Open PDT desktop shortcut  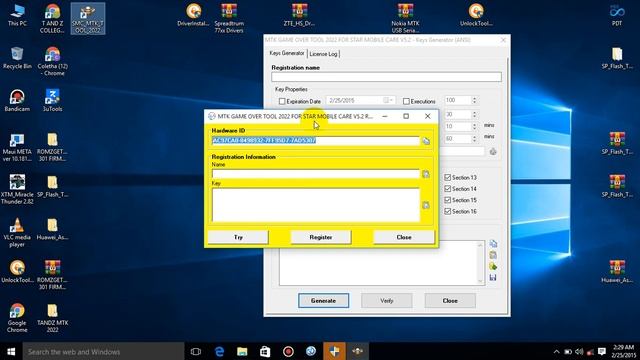(617, 15)
